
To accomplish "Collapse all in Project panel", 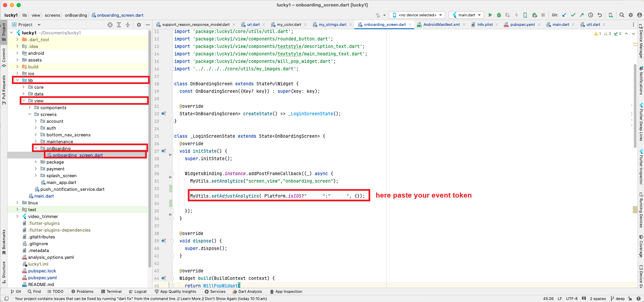I will pos(128,25).
